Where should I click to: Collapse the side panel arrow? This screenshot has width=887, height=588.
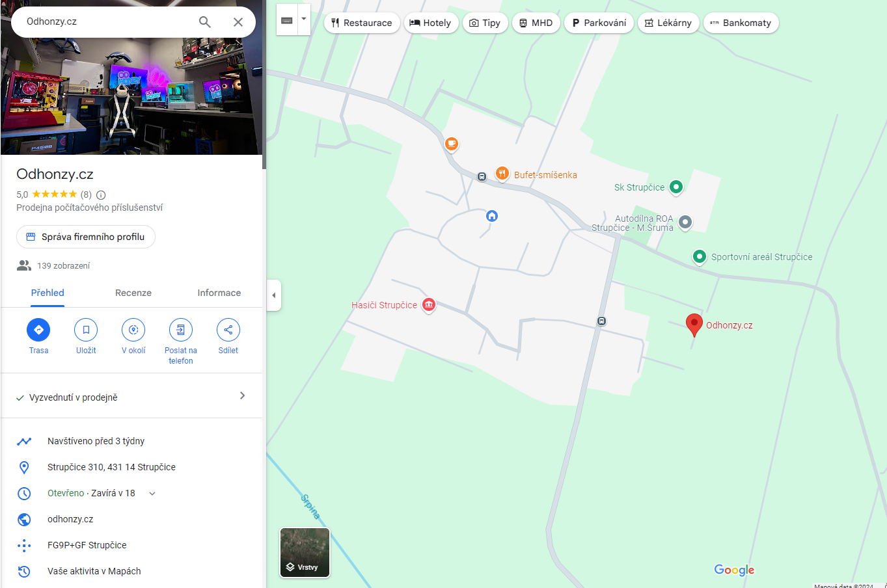[x=274, y=295]
